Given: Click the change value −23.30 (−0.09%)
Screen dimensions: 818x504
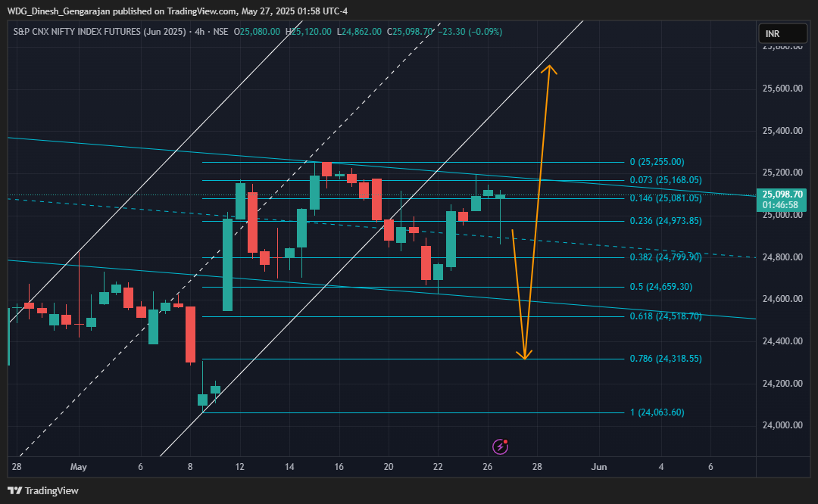Looking at the screenshot, I should click(x=470, y=32).
